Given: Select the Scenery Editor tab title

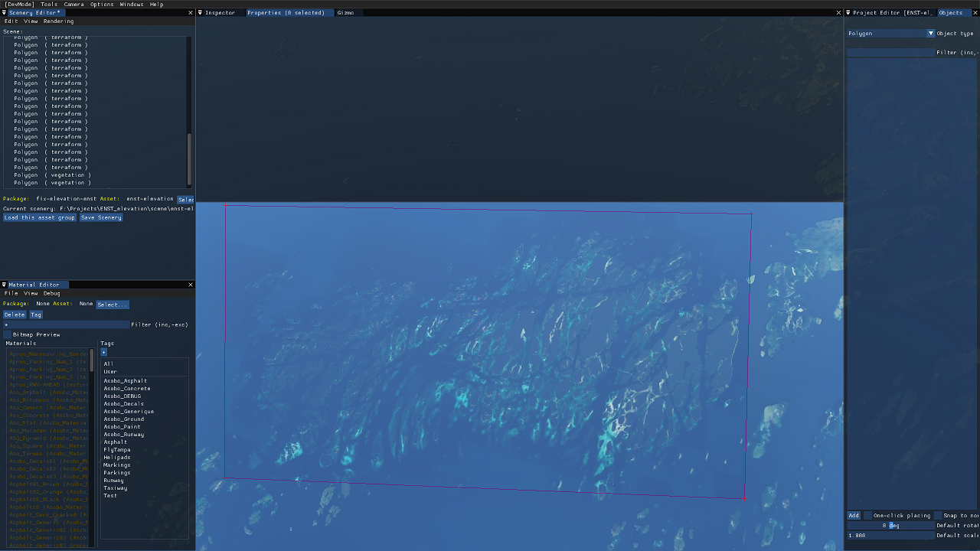Looking at the screenshot, I should click(x=36, y=13).
